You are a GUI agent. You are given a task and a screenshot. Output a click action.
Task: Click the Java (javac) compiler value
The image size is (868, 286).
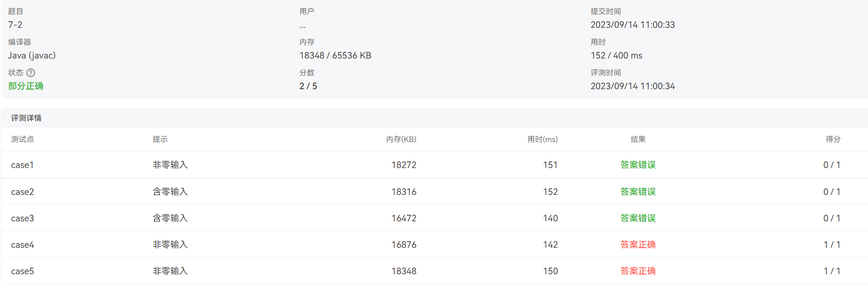(32, 55)
